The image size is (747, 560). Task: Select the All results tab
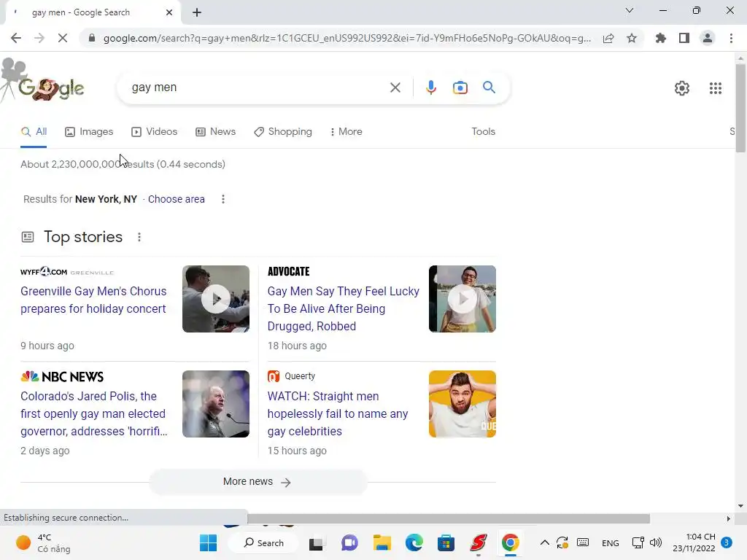34,132
